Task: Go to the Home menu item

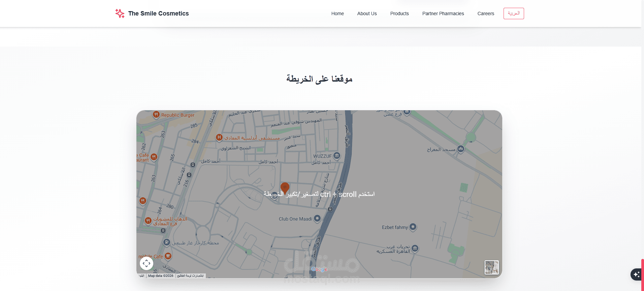Action: tap(337, 13)
